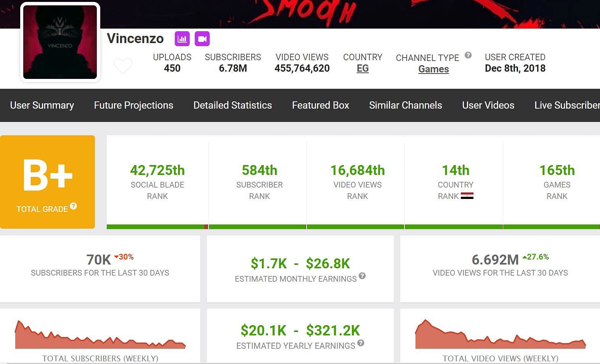Screen dimensions: 600x364
Task: Open the User Videos tab
Action: [488, 105]
